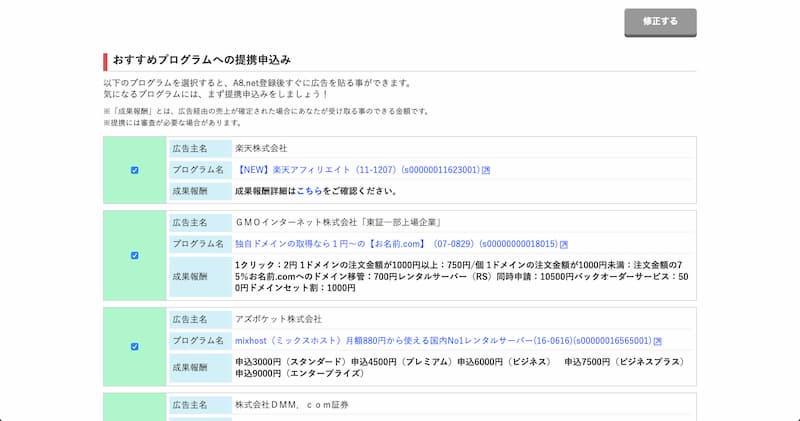
Task: Uncheck the 楽天株式会社 program checkbox
Action: tap(135, 170)
